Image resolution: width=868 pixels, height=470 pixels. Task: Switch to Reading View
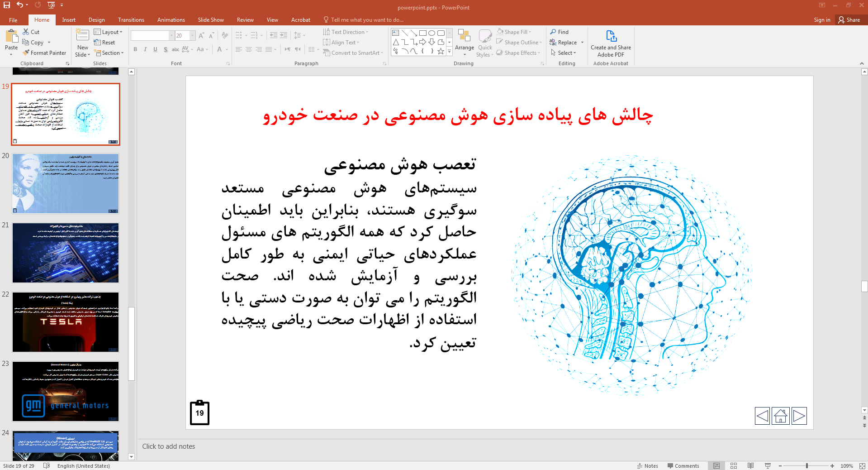750,465
